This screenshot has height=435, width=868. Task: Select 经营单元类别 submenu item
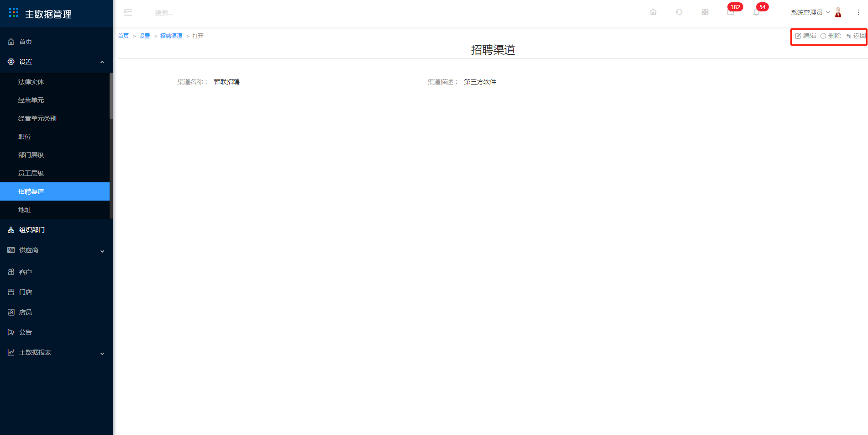55,118
